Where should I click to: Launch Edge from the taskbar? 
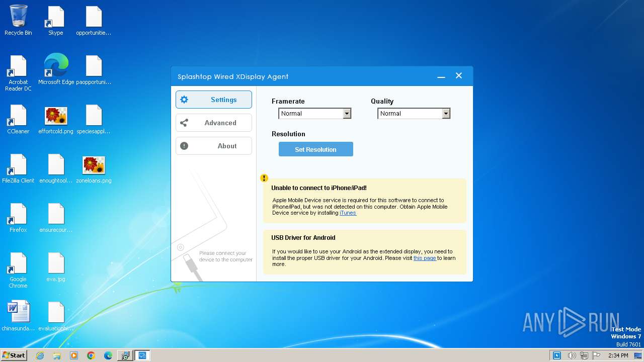click(x=108, y=355)
